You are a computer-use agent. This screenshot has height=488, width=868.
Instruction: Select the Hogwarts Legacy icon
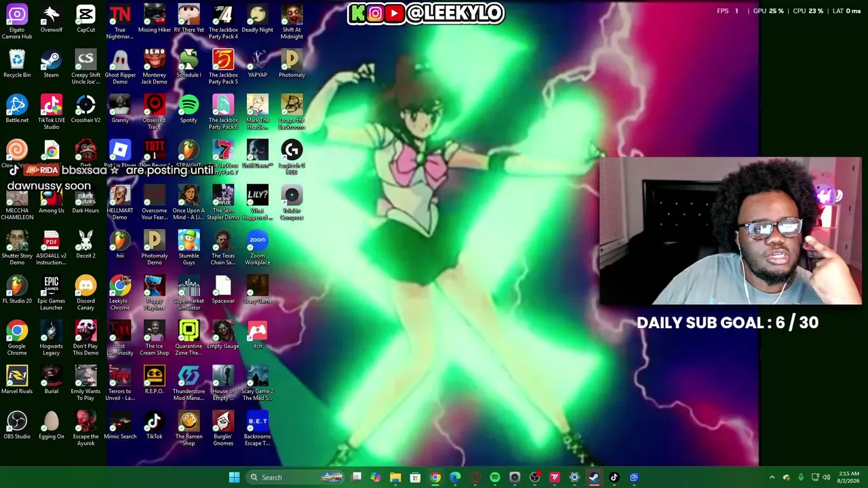(x=52, y=338)
